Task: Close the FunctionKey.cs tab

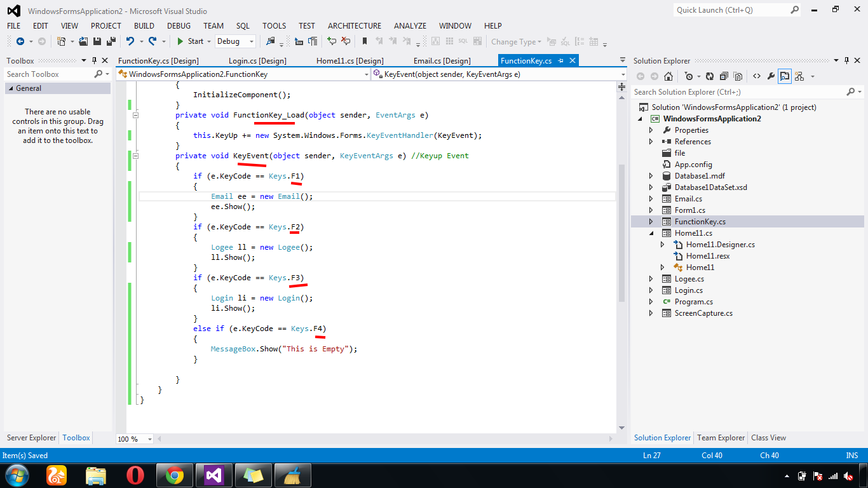Action: pos(572,60)
